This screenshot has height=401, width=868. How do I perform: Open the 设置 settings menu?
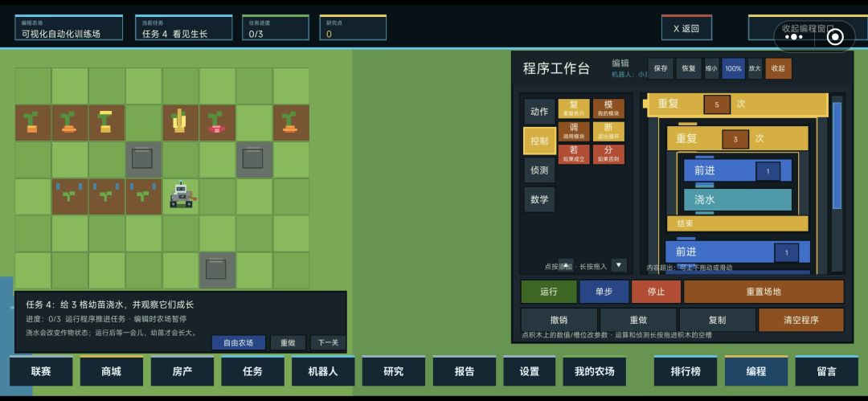click(529, 371)
